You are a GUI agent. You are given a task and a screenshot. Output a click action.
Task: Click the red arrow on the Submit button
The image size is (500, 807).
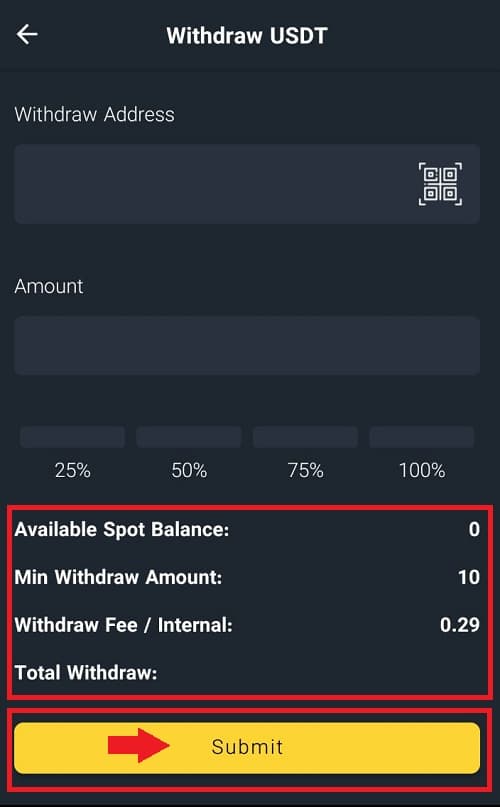[x=139, y=745]
